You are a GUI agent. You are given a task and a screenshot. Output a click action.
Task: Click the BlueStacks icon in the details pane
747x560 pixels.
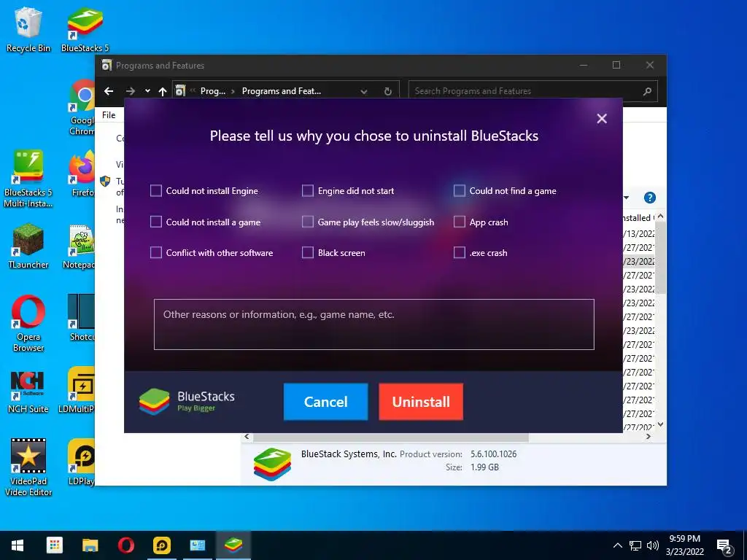tap(272, 464)
